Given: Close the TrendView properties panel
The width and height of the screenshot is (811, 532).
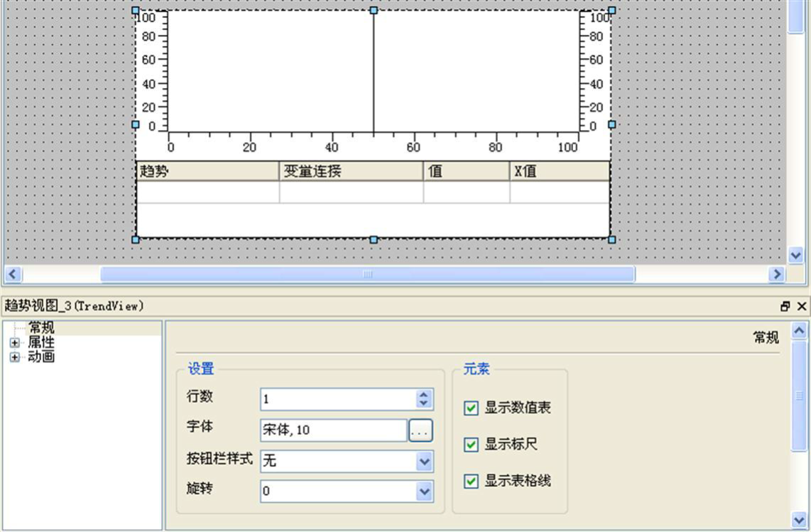Looking at the screenshot, I should click(802, 306).
